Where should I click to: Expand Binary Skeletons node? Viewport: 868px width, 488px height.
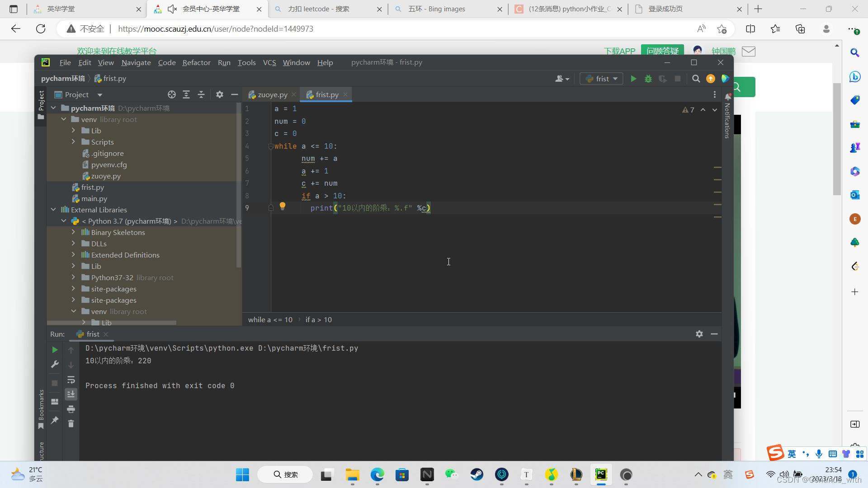[x=73, y=232]
